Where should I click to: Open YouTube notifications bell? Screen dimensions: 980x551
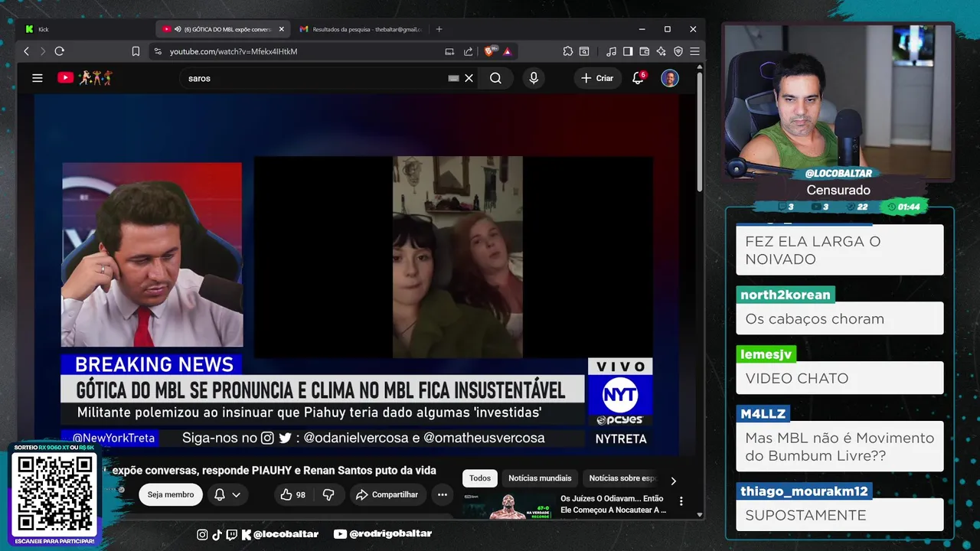click(x=638, y=78)
